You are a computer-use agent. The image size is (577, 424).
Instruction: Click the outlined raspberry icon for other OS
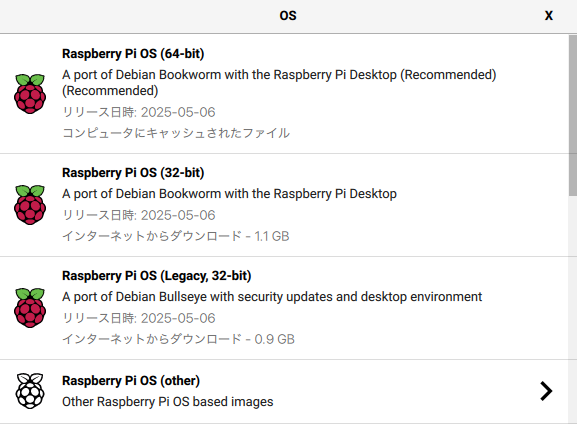point(30,391)
